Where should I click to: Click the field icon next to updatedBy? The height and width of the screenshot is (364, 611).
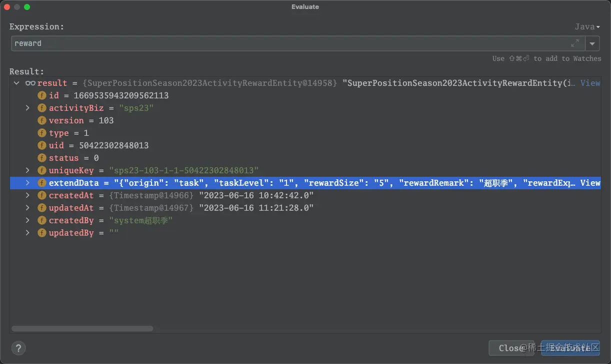(x=42, y=233)
